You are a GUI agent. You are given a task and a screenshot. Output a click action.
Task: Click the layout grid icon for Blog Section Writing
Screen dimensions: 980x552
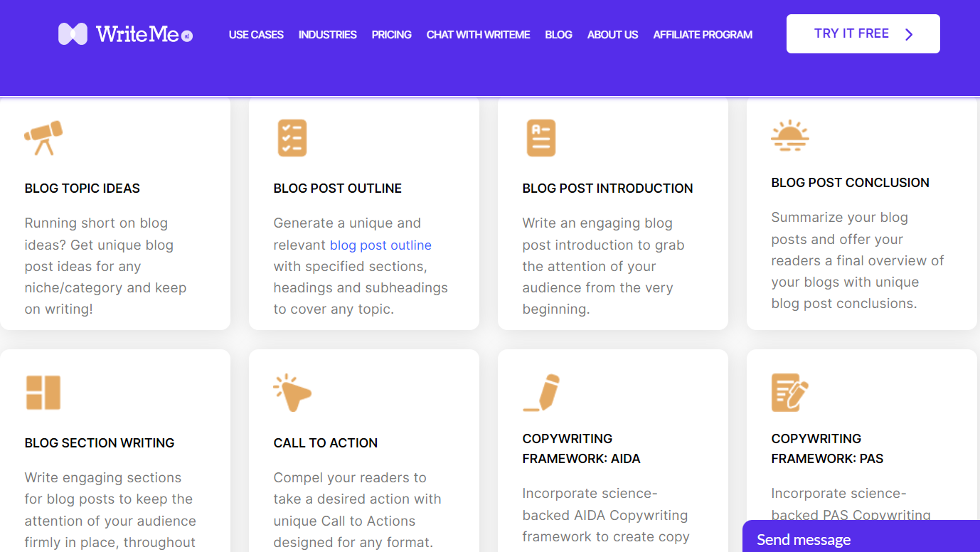point(43,393)
